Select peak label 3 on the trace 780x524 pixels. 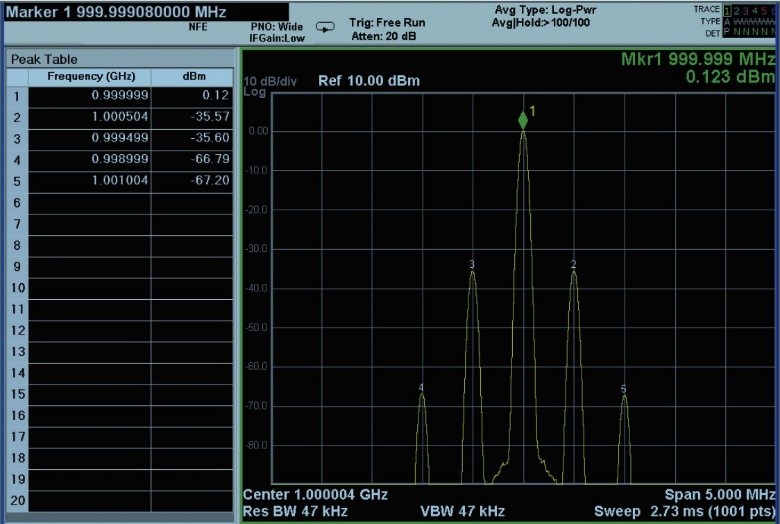pos(472,264)
